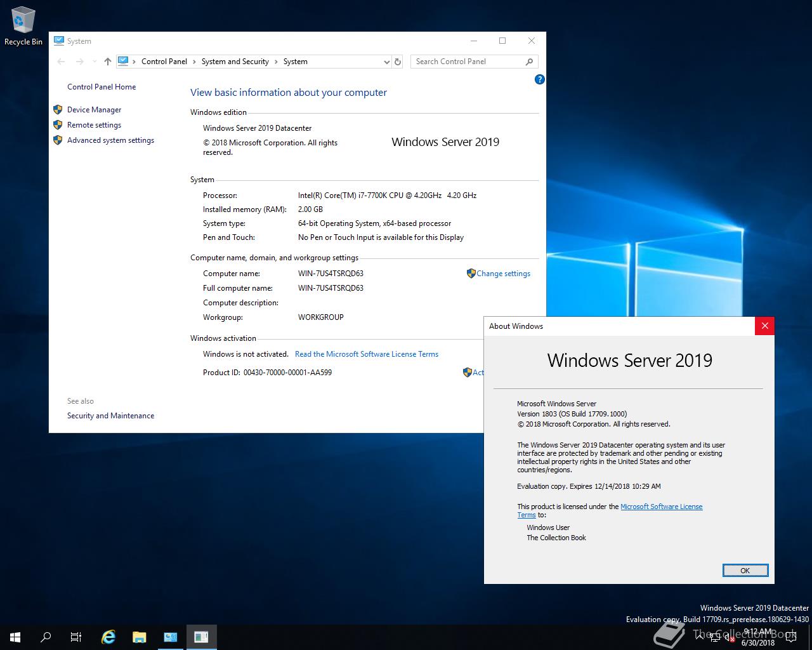Click 'Windows is not activated.' text
The width and height of the screenshot is (812, 650).
(246, 354)
